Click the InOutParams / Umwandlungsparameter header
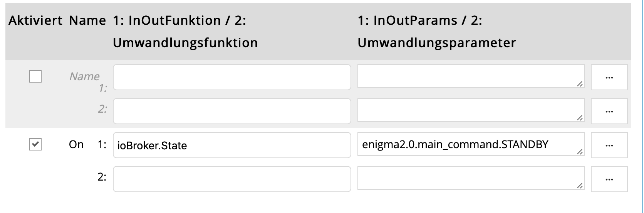This screenshot has width=644, height=213. [437, 31]
